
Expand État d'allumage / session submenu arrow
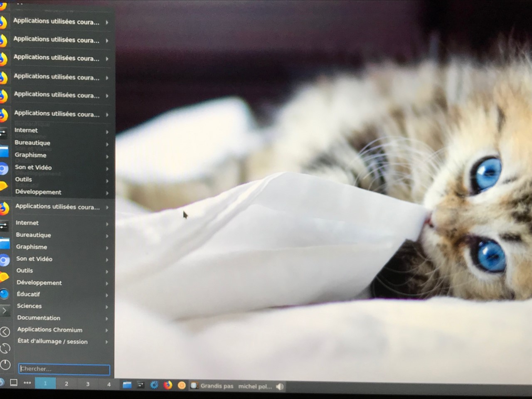[x=107, y=342]
